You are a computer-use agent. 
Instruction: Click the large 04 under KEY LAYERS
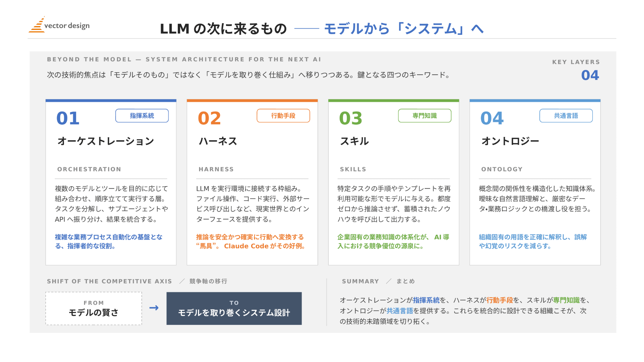point(590,75)
